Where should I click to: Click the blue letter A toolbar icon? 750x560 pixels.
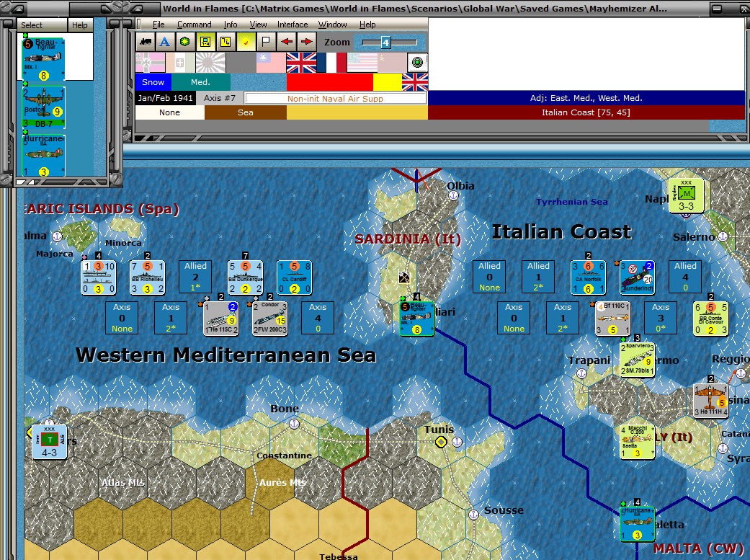click(x=165, y=42)
